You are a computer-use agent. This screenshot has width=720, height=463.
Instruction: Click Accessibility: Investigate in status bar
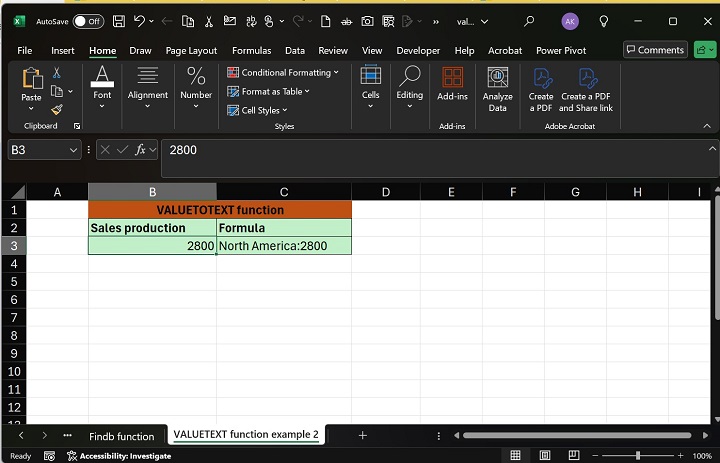pyautogui.click(x=118, y=456)
